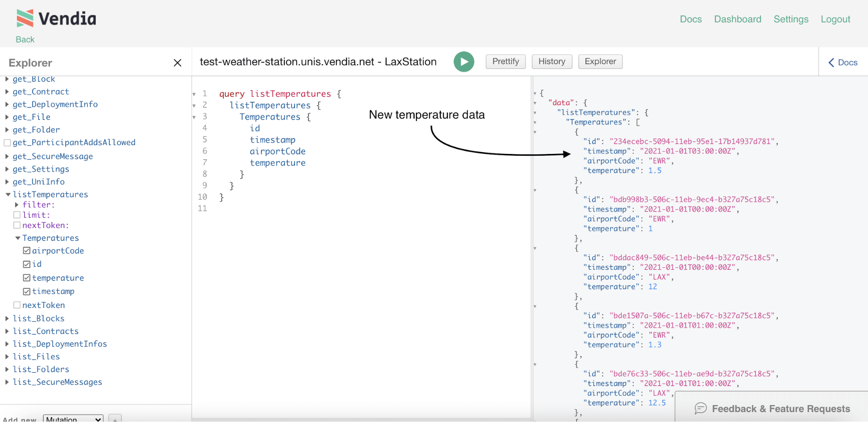
Task: Uncheck the id field checkbox
Action: [x=26, y=264]
